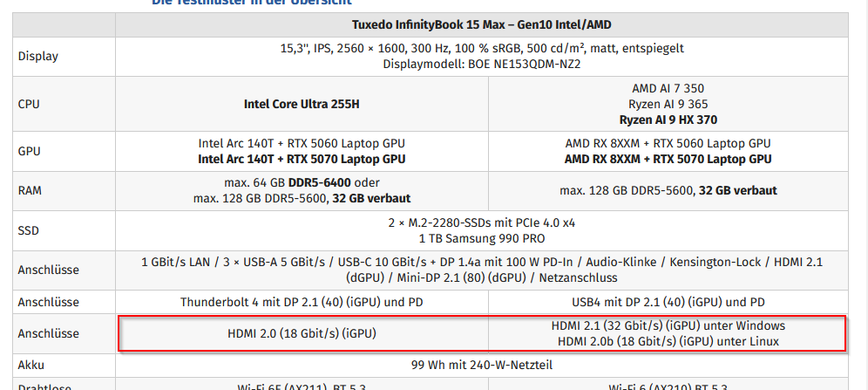Click the HDMI 2.0 (18 Gbit/s) (iGPU) cell
Image resolution: width=868 pixels, height=390 pixels.
[302, 333]
